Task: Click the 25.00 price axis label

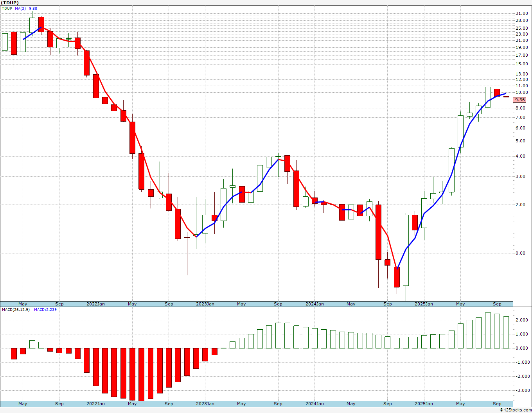Action: (x=522, y=28)
